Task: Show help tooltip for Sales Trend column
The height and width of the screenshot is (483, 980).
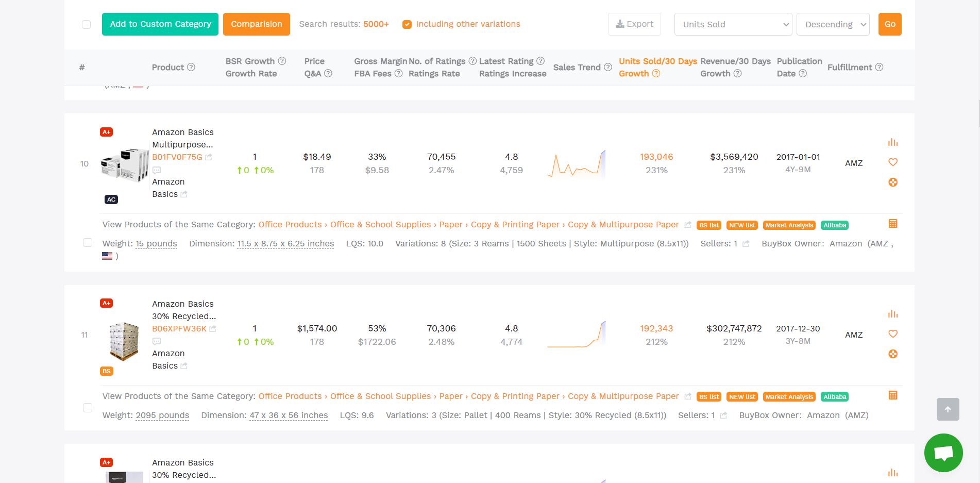Action: coord(608,67)
